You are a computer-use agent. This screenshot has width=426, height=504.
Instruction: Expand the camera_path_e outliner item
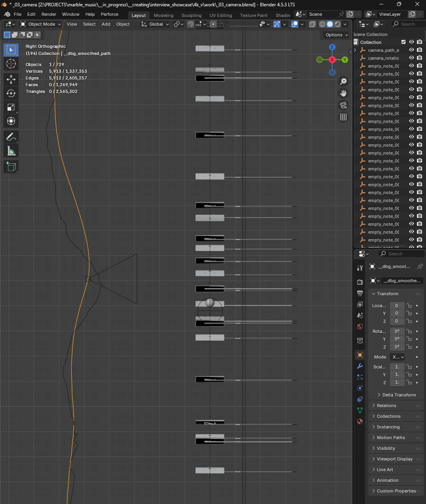click(355, 50)
